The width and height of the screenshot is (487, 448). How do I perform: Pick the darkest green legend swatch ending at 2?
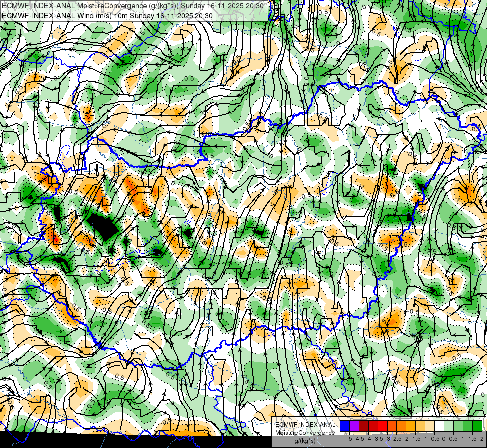point(477,426)
